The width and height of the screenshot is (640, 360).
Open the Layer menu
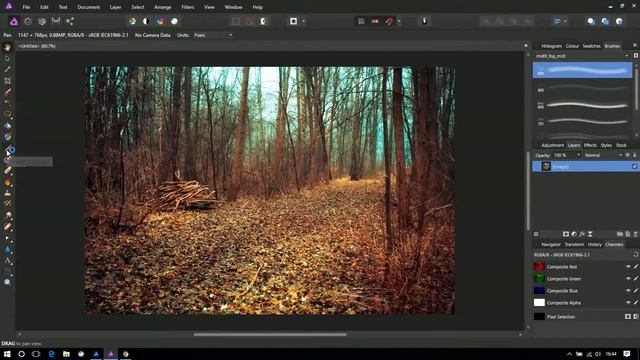pyautogui.click(x=116, y=7)
